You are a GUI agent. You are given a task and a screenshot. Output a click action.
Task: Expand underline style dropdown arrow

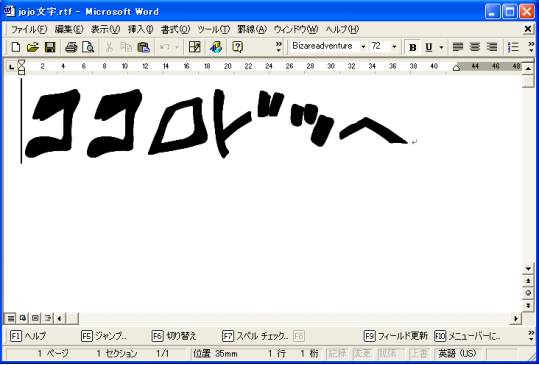point(441,47)
